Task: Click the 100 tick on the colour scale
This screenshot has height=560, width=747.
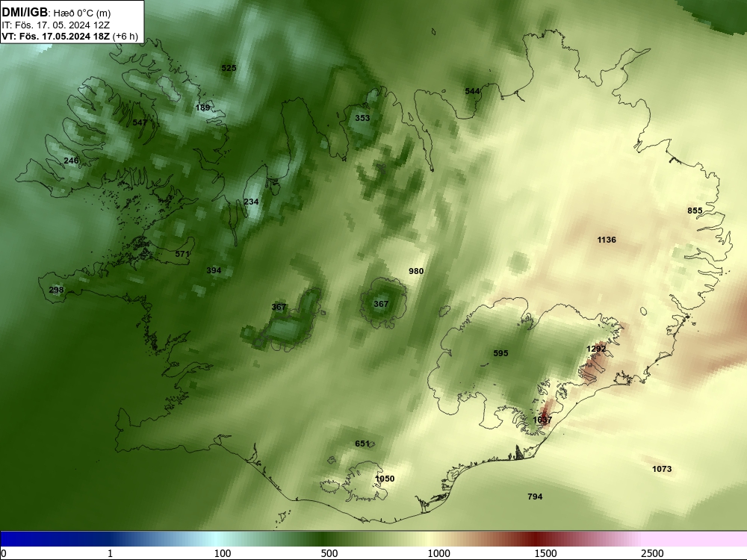Action: [223, 553]
